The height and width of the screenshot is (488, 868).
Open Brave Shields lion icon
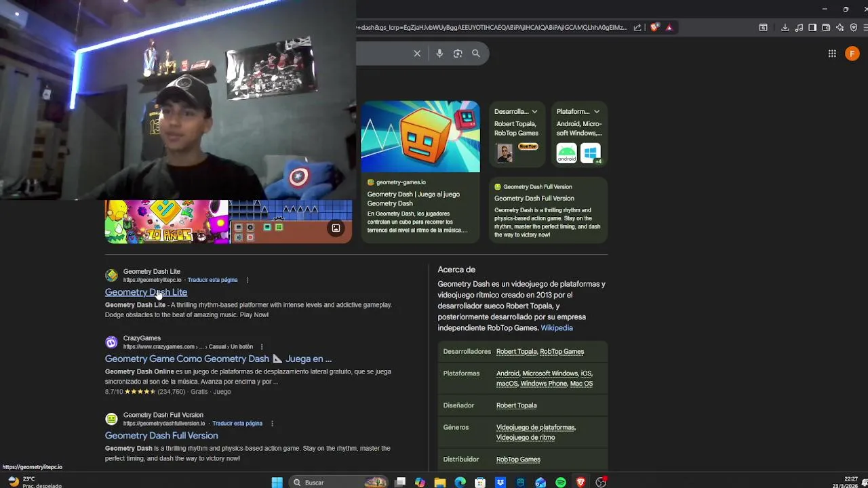click(x=654, y=28)
